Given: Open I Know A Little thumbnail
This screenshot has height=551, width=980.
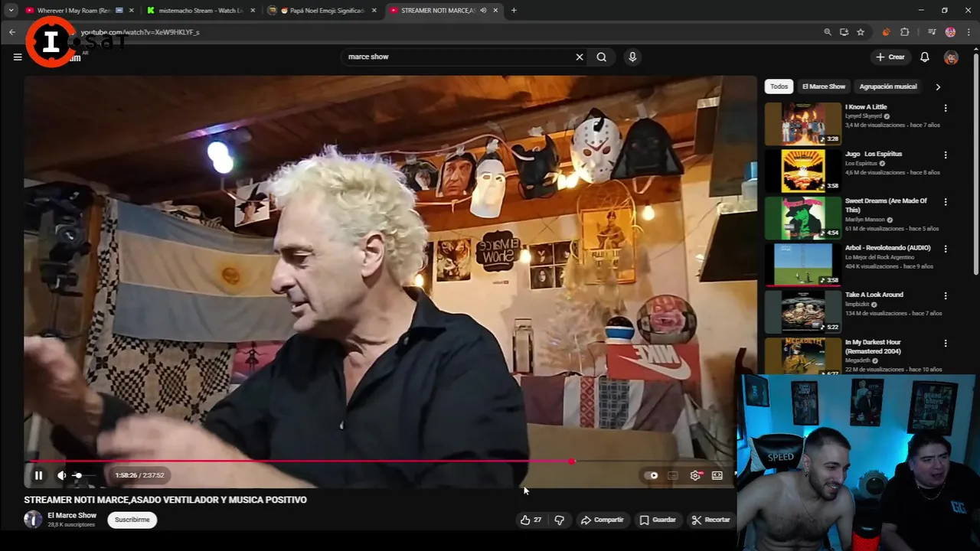Looking at the screenshot, I should pos(802,123).
